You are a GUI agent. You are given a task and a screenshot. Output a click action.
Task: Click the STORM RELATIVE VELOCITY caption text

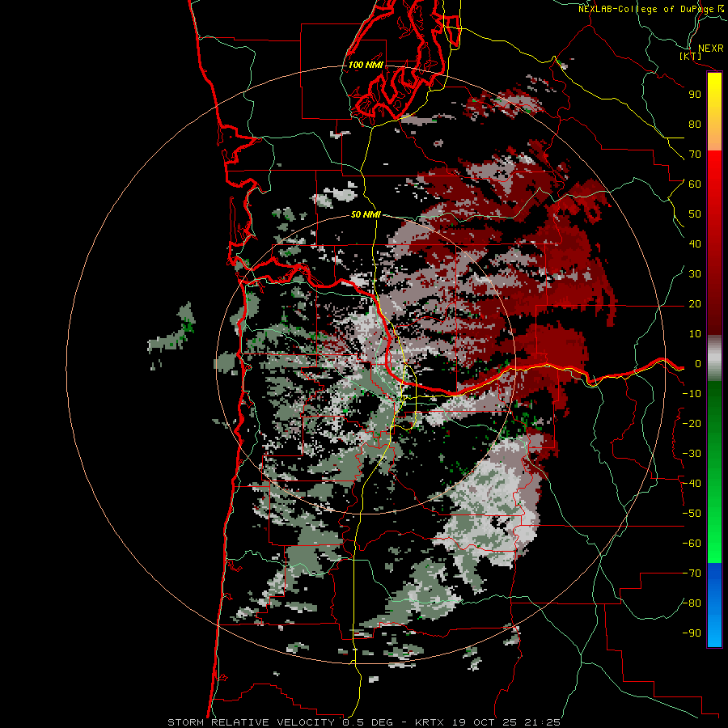[253, 722]
